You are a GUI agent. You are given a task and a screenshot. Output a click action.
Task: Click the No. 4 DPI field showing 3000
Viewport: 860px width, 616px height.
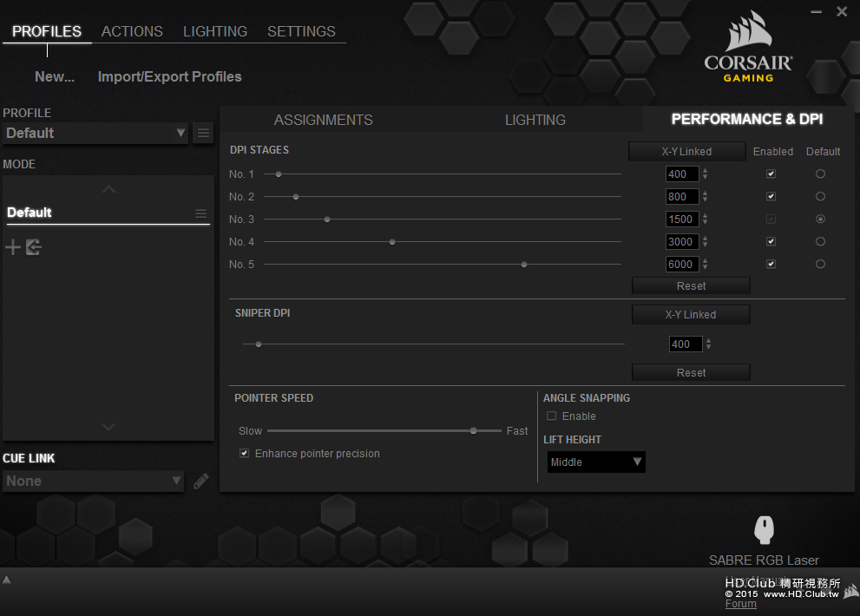(x=682, y=241)
